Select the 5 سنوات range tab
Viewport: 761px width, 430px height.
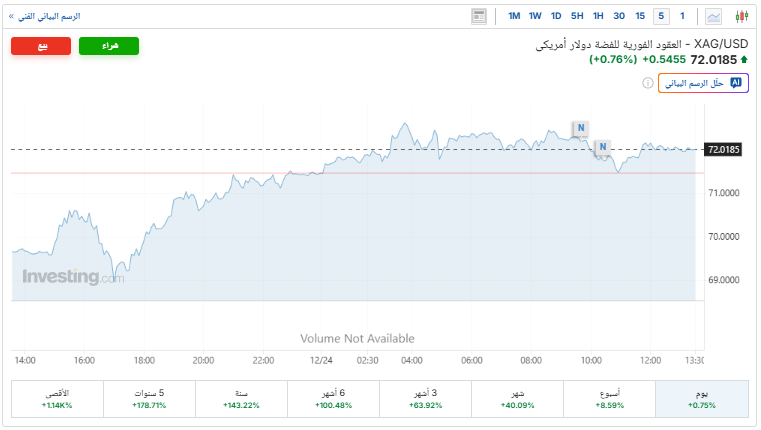[x=149, y=399]
